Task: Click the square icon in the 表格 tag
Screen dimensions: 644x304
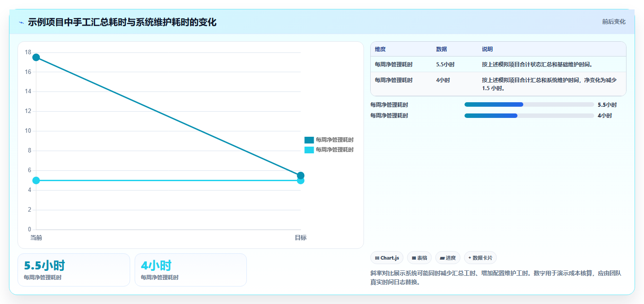Action: click(414, 258)
